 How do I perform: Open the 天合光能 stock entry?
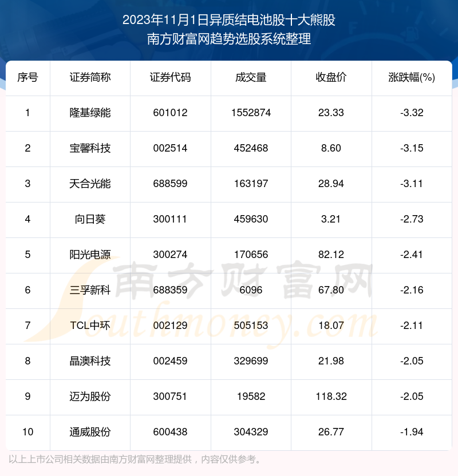point(90,184)
